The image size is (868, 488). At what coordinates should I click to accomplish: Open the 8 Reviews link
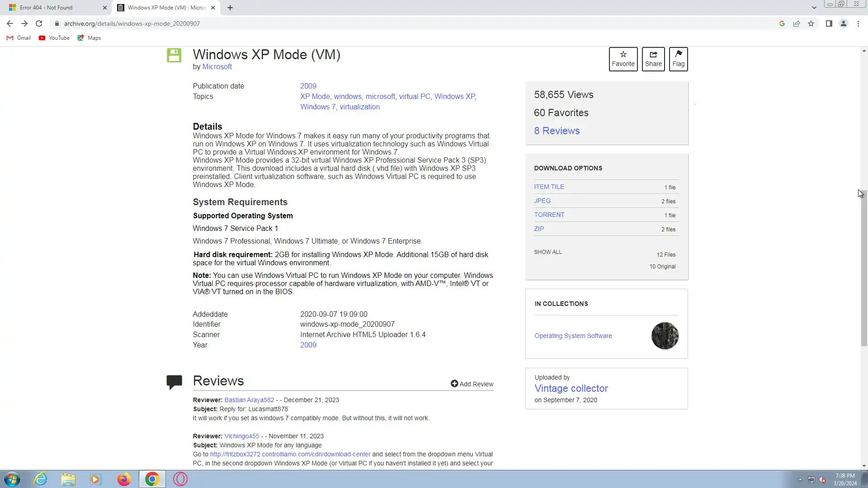click(x=557, y=131)
